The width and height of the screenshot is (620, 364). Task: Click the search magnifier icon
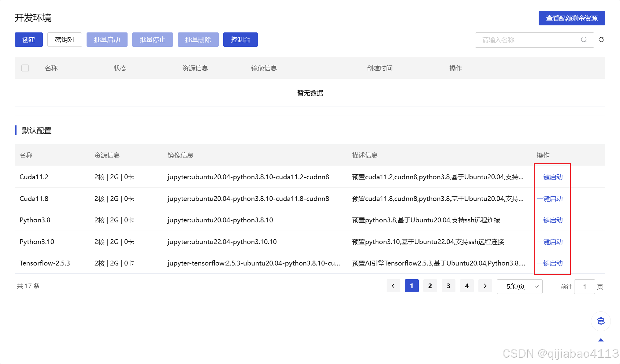click(584, 40)
